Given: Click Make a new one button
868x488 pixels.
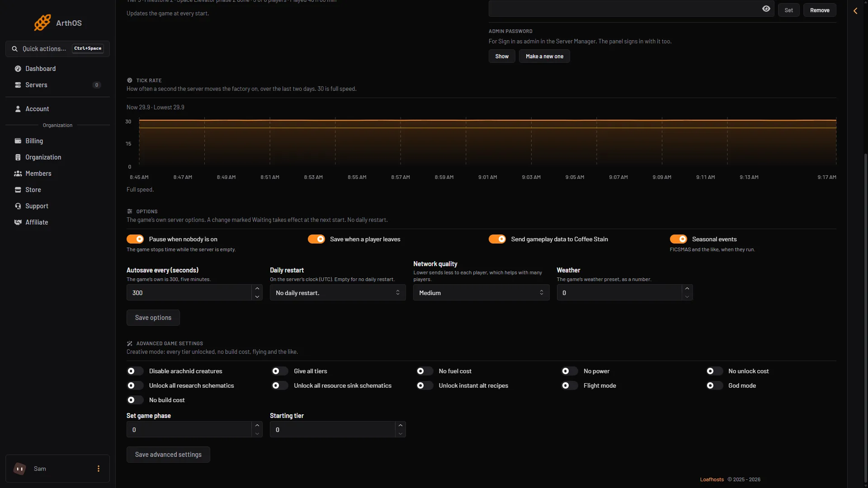Looking at the screenshot, I should (x=544, y=56).
